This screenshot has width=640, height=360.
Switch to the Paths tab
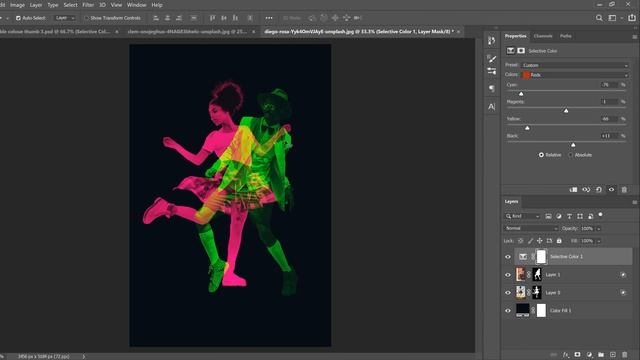pos(566,36)
